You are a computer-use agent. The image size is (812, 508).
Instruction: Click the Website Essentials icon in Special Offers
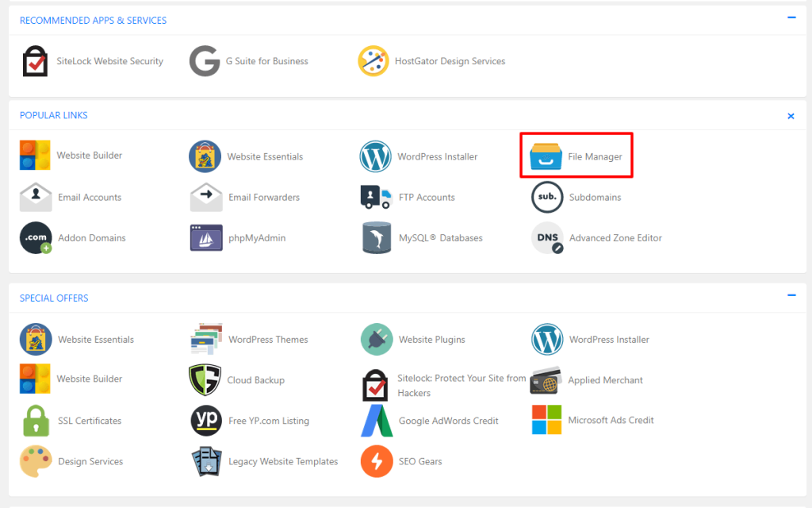tap(36, 339)
